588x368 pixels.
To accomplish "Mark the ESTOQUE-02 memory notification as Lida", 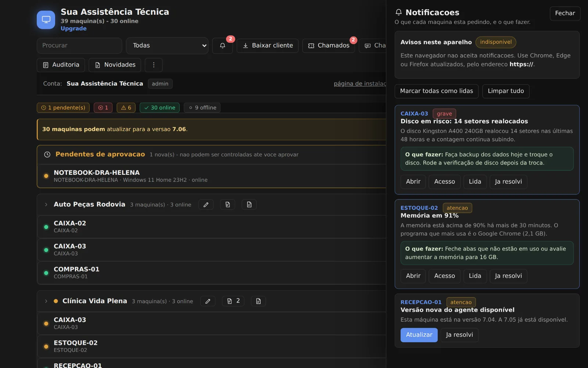I will coord(475,276).
